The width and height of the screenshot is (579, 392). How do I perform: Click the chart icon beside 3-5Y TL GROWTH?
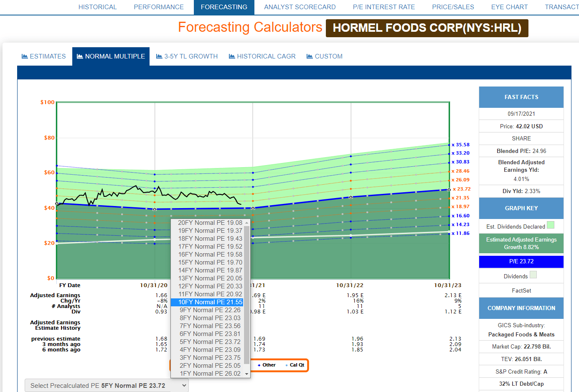[159, 56]
